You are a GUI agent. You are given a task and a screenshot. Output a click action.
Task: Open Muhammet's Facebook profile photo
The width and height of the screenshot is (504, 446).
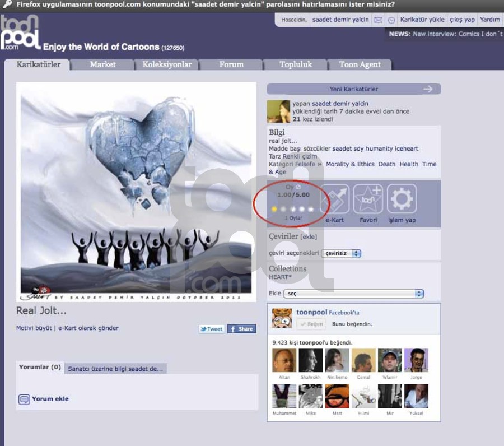point(284,396)
